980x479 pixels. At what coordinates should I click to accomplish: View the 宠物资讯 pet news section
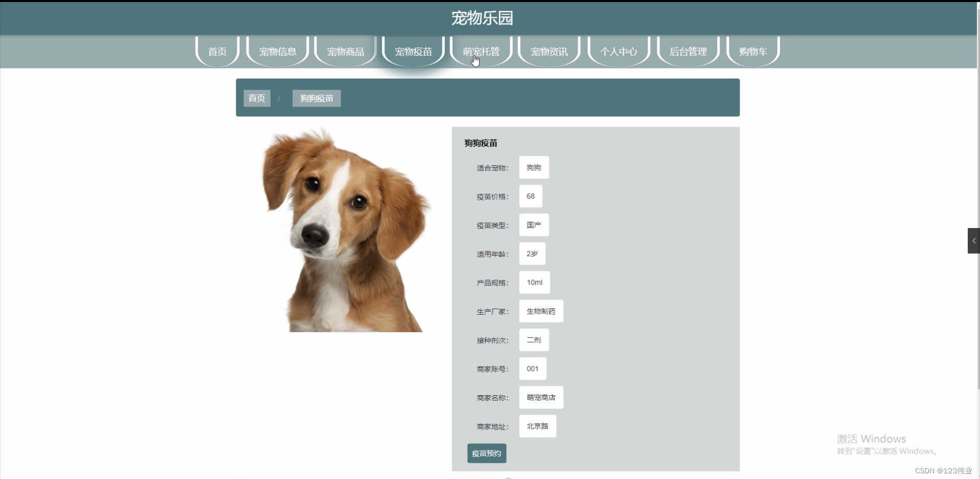(549, 51)
